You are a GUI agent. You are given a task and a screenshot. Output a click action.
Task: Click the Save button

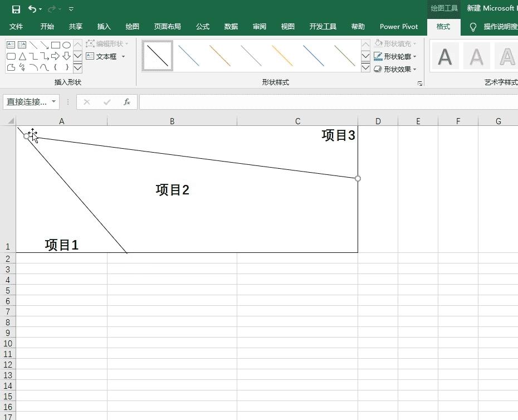pyautogui.click(x=16, y=9)
